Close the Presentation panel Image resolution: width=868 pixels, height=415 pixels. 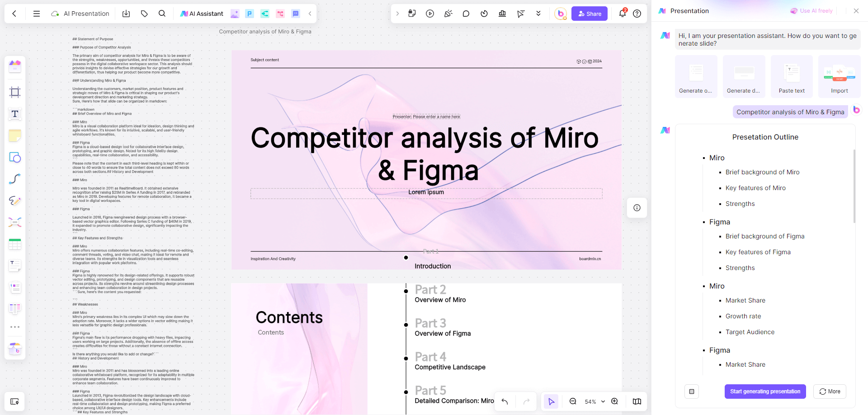pos(856,11)
